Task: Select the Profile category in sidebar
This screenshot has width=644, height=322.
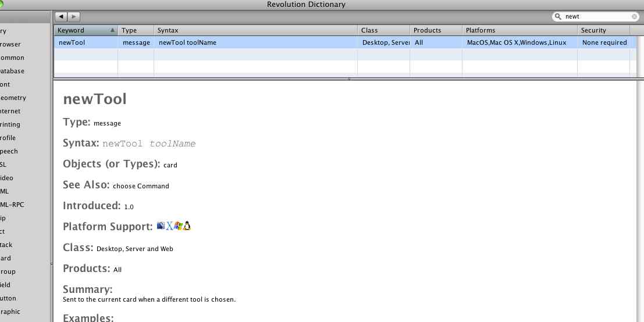Action: [x=8, y=138]
